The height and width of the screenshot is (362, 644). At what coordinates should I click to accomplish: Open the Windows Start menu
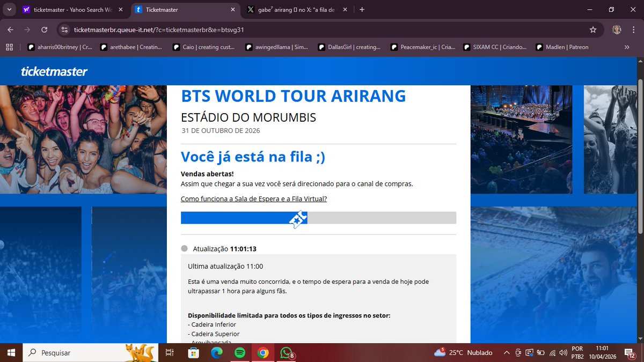10,352
